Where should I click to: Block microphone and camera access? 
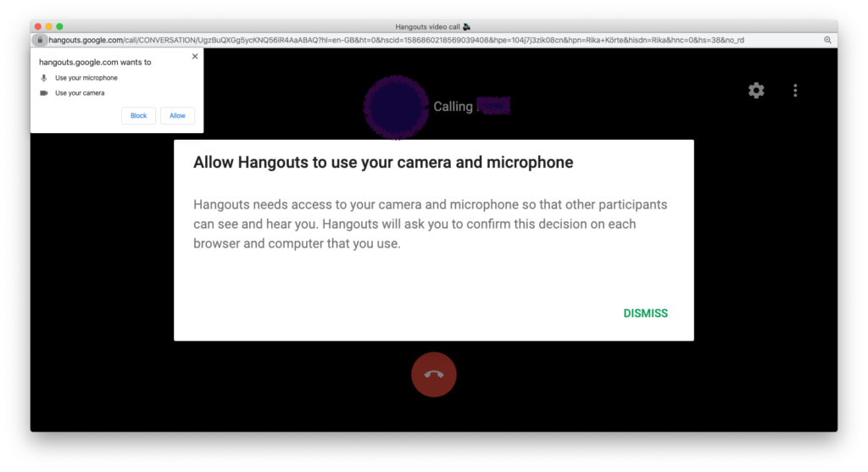138,115
